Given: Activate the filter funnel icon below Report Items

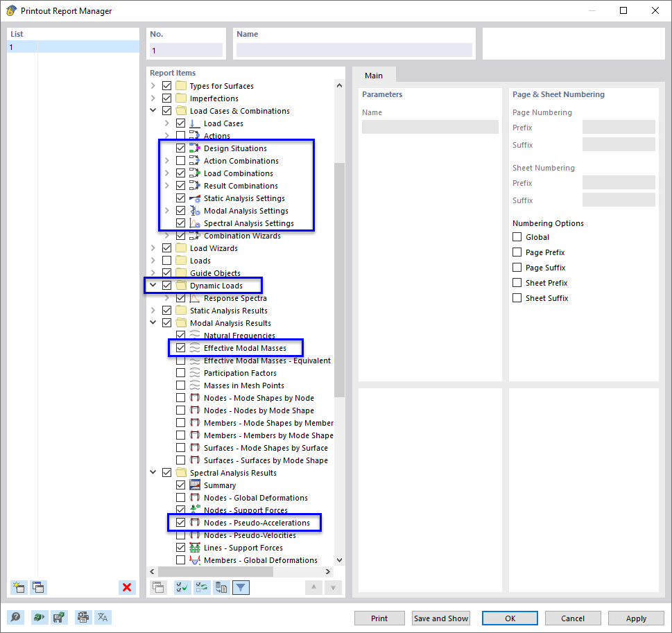Looking at the screenshot, I should point(239,587).
